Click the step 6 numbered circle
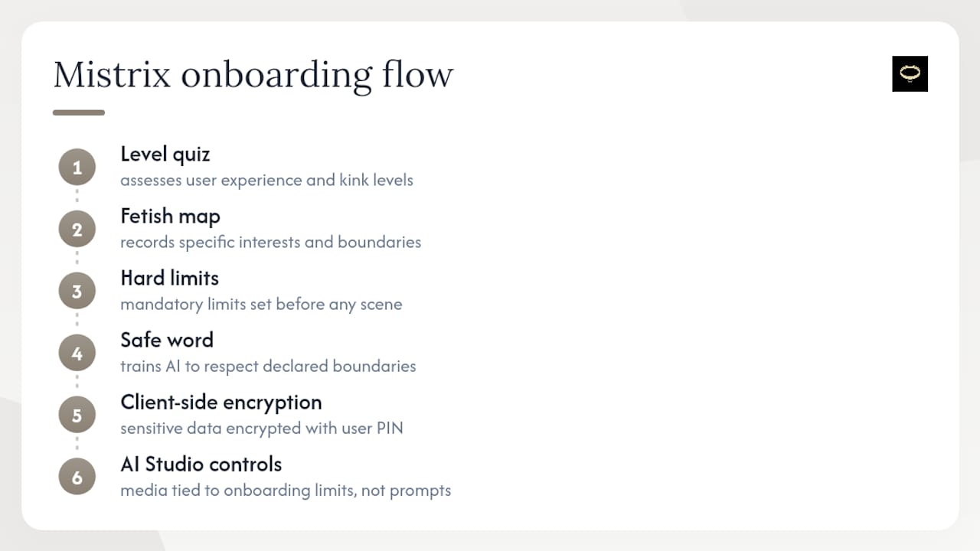The height and width of the screenshot is (551, 980). [x=77, y=478]
